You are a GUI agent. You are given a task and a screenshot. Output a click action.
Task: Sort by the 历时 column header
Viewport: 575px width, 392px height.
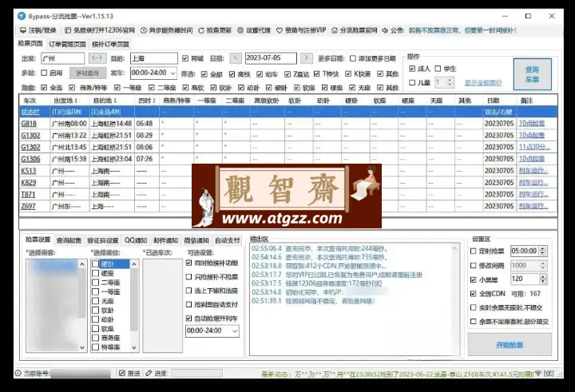[x=147, y=101]
